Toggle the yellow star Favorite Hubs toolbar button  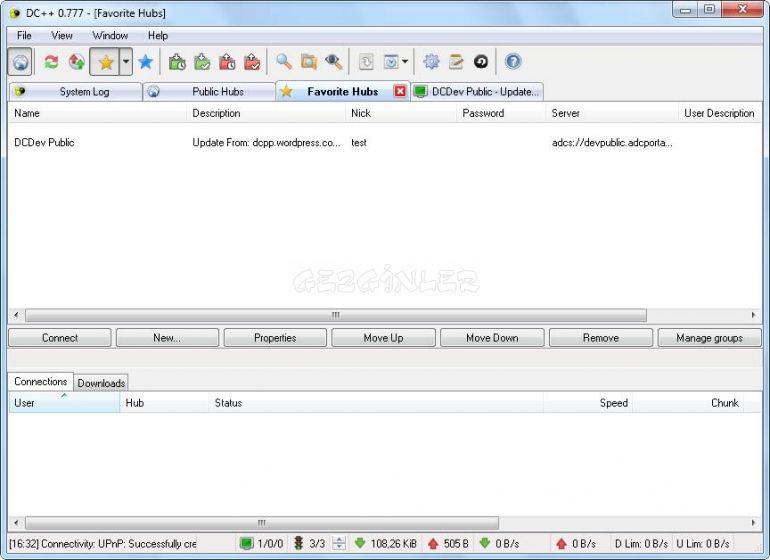(x=105, y=62)
